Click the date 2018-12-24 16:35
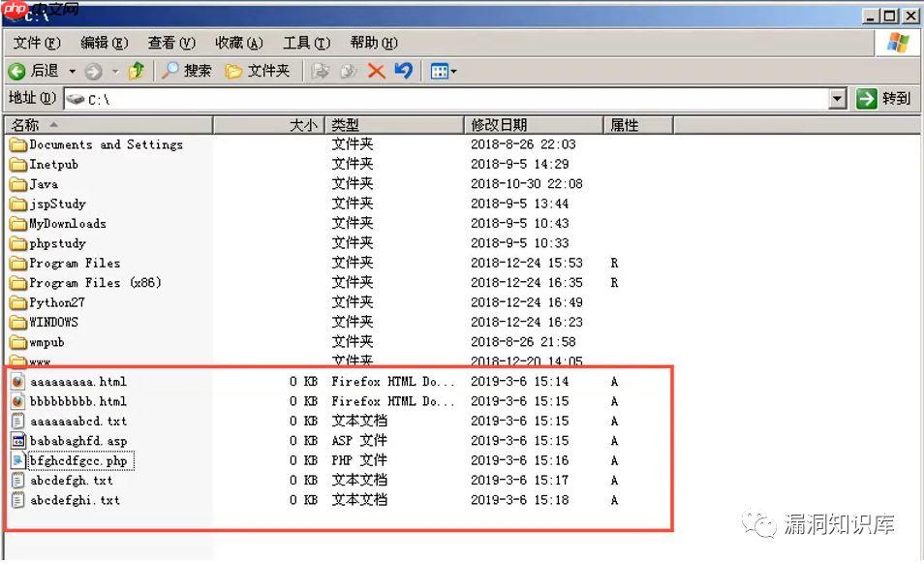Image resolution: width=924 pixels, height=564 pixels. tap(526, 283)
